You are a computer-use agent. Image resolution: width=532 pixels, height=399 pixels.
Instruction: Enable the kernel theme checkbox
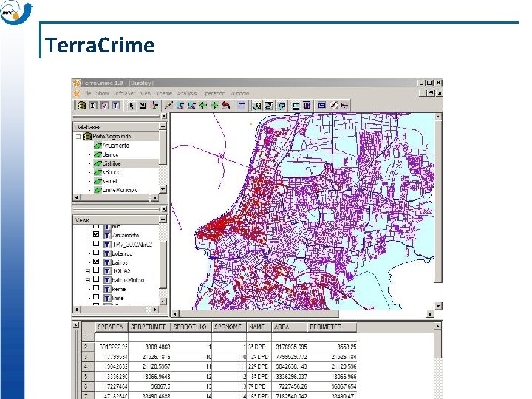(95, 289)
